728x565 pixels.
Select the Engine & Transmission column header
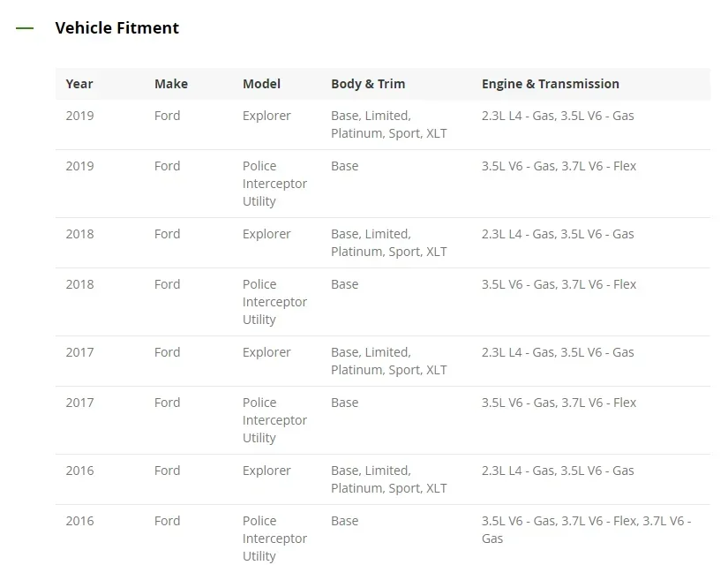coord(550,84)
